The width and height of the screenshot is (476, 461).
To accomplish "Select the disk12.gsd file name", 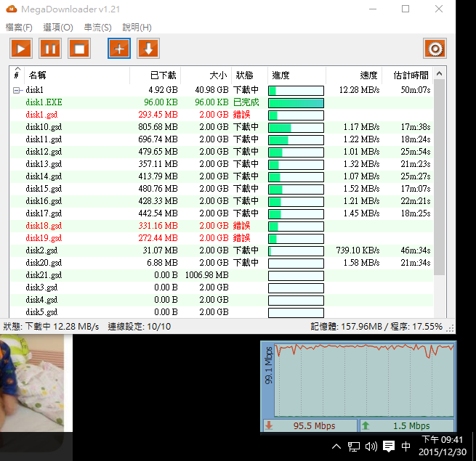I will tap(44, 152).
